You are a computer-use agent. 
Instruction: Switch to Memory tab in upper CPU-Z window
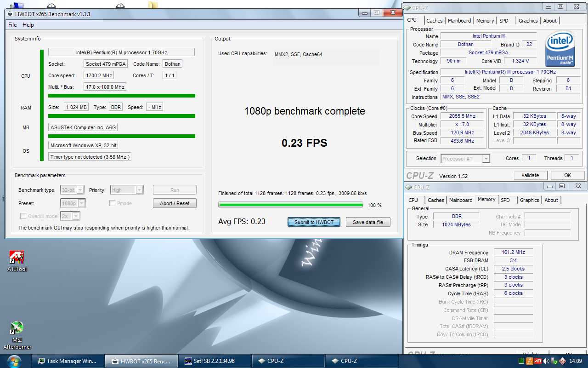click(x=485, y=21)
